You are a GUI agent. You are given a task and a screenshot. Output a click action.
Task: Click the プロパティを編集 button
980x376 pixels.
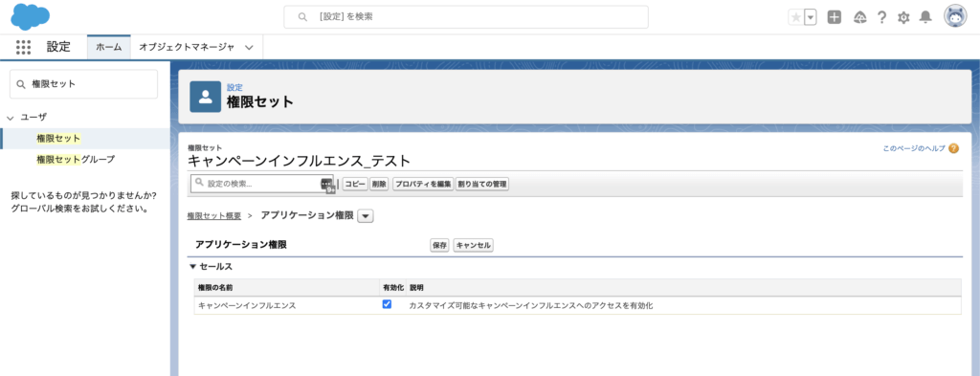[x=422, y=185]
